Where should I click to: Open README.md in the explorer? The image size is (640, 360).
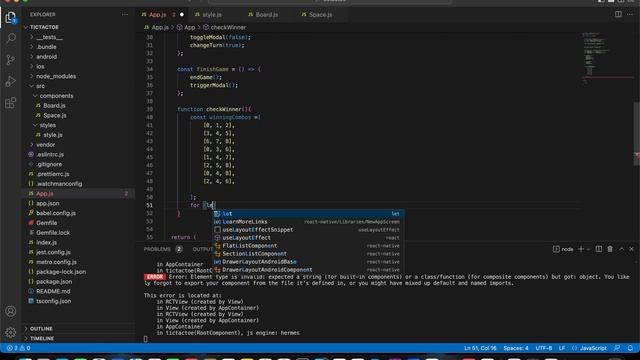53,291
